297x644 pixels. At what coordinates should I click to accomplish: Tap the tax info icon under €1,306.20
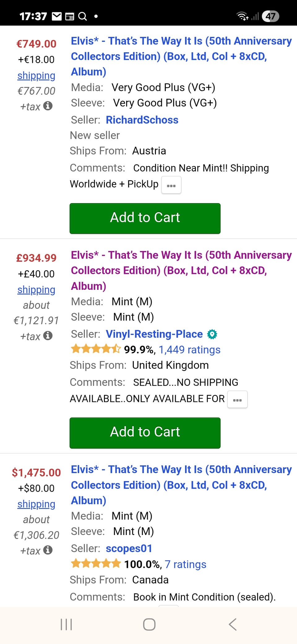48,550
